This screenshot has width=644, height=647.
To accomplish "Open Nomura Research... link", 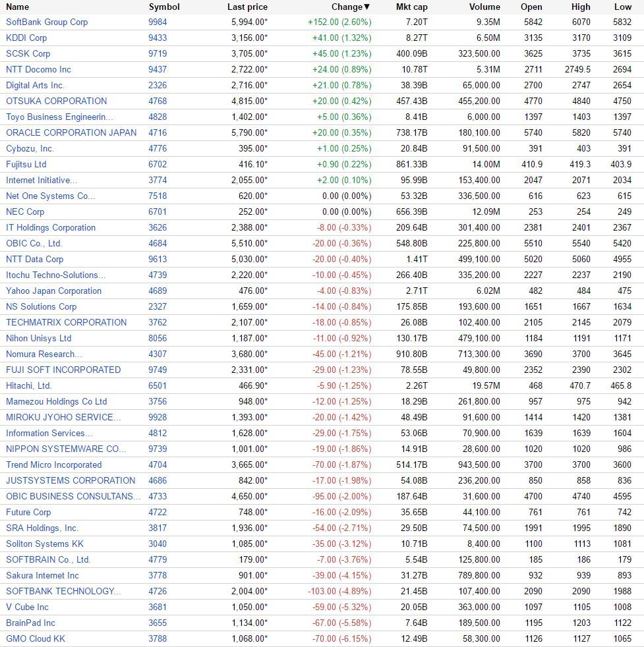I will (44, 354).
